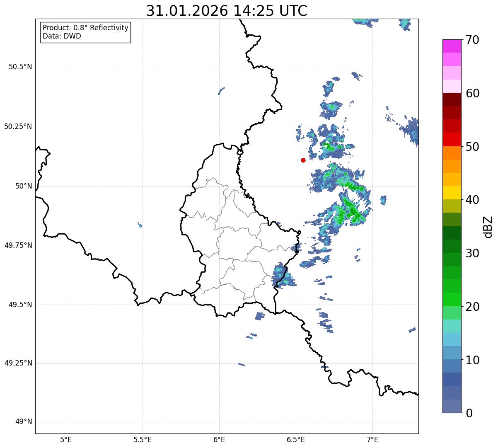This screenshot has width=498, height=448.
Task: Click the 5.5°E longitude label
Action: click(x=143, y=439)
